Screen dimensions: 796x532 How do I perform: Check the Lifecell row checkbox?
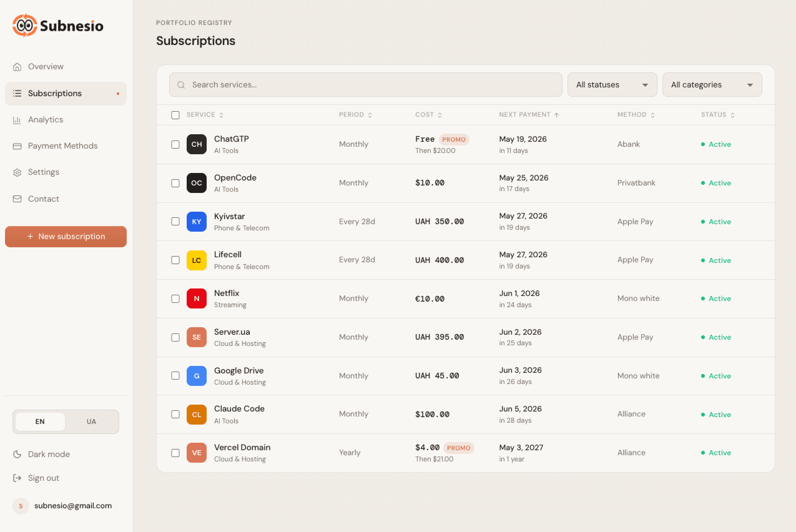pos(175,260)
